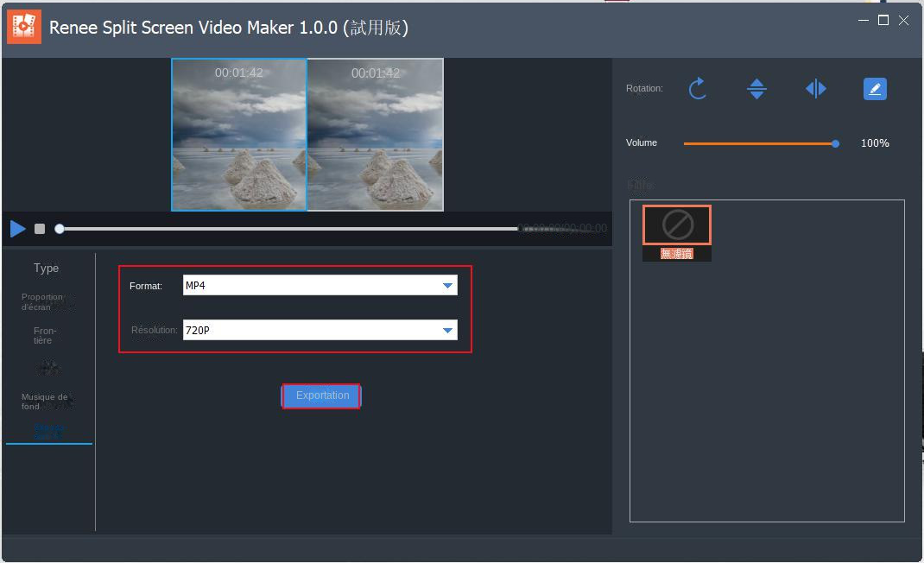Click the Renee Split Screen logo icon
The image size is (924, 563).
(x=23, y=26)
